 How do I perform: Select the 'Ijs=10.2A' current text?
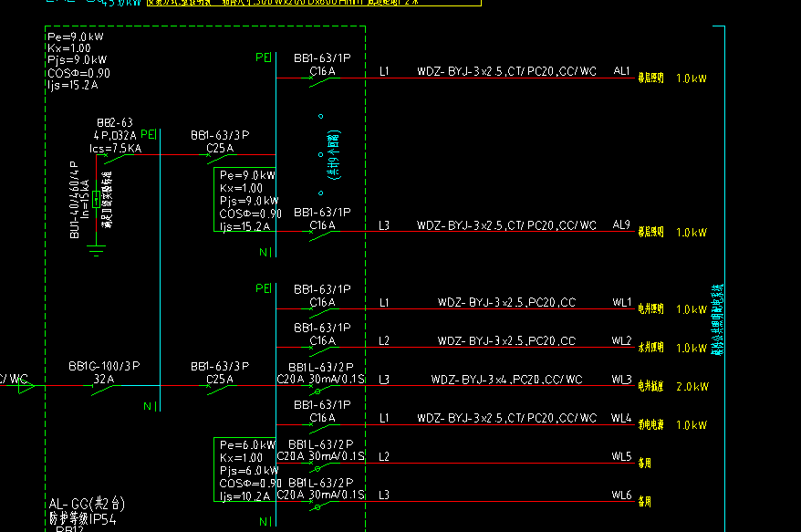(x=244, y=495)
